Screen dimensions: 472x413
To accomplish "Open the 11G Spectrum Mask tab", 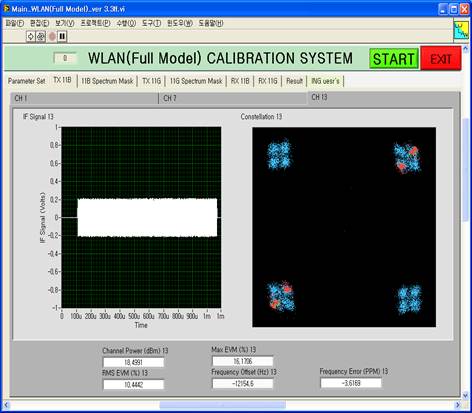I will (x=196, y=81).
